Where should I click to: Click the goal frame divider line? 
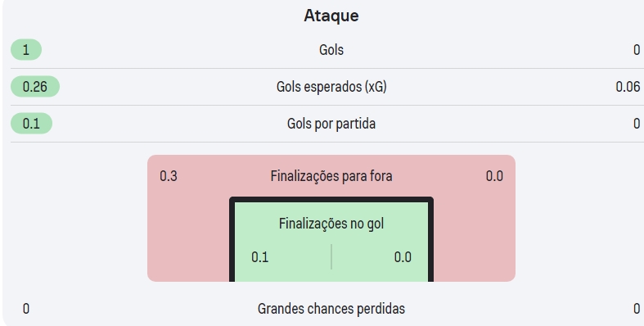tap(331, 257)
